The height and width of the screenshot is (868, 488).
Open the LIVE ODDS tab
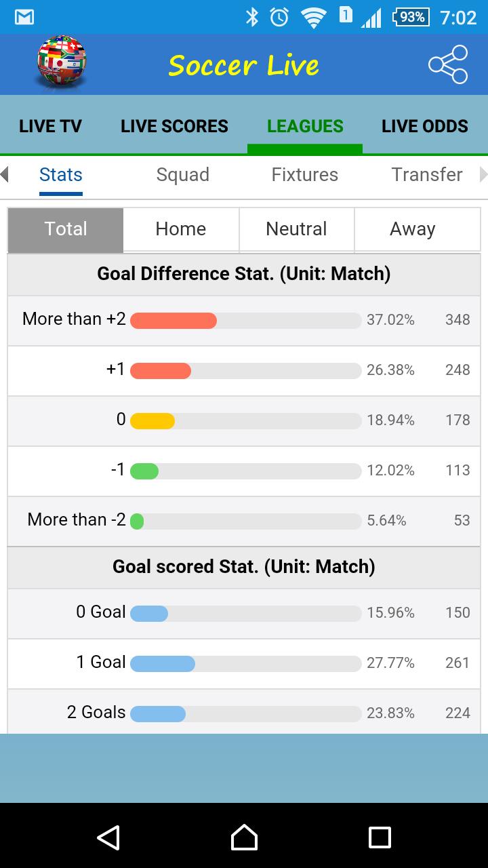tap(425, 126)
